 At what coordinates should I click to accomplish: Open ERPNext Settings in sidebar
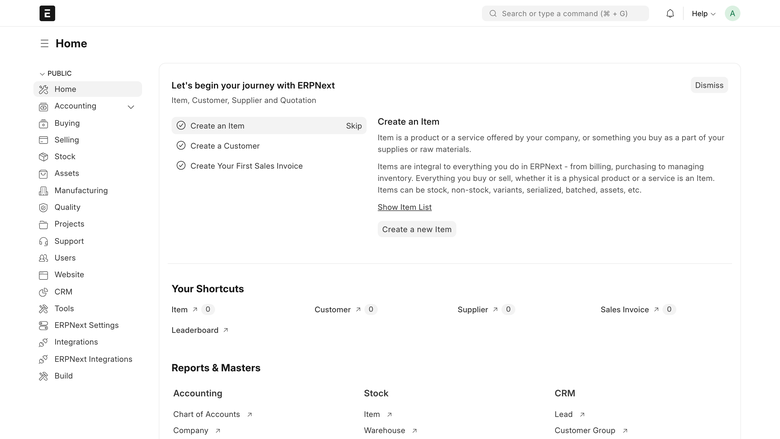point(88,326)
